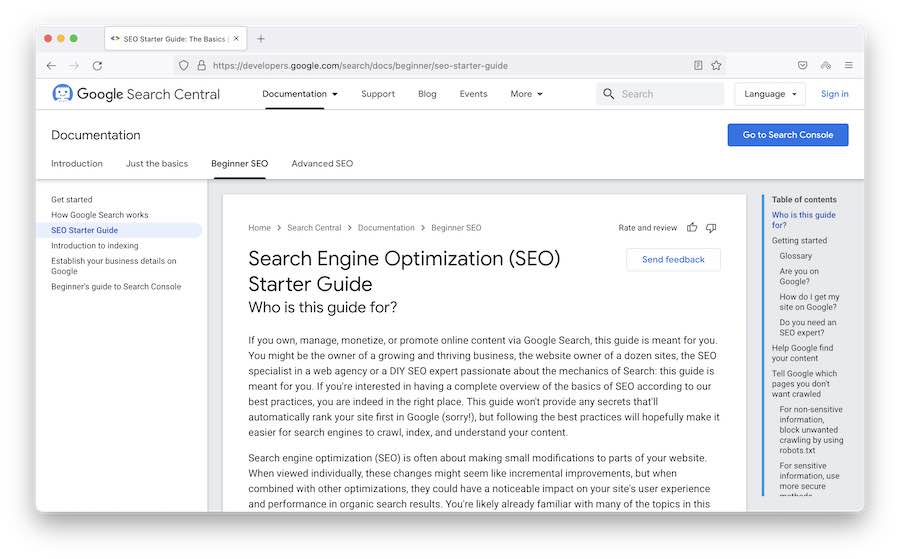Jump to Are you on Google? section
This screenshot has height=559, width=900.
[799, 276]
